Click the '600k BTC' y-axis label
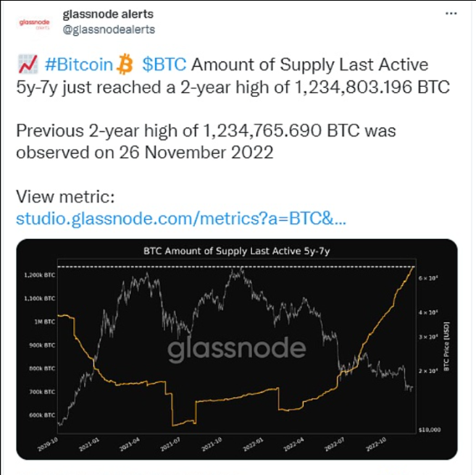This screenshot has height=475, width=476. coord(42,415)
